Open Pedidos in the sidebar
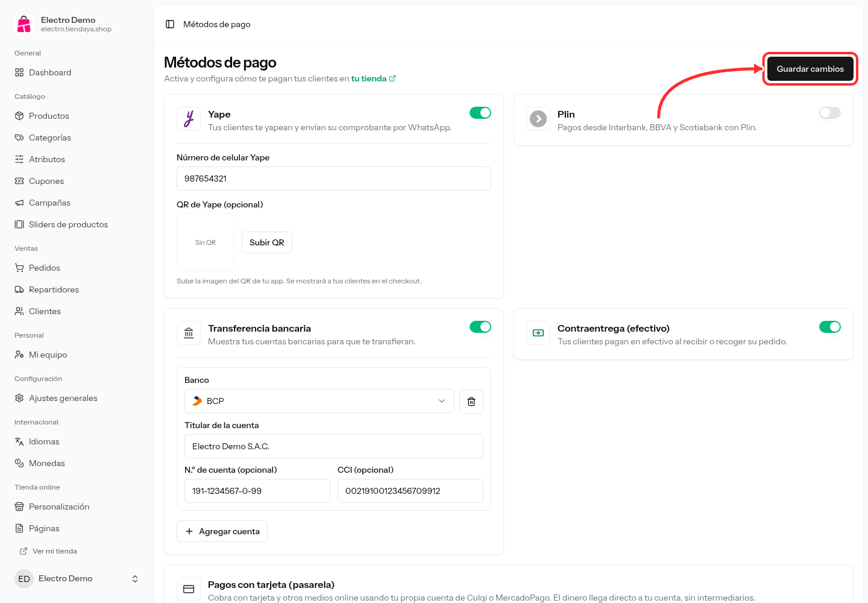 point(77,268)
